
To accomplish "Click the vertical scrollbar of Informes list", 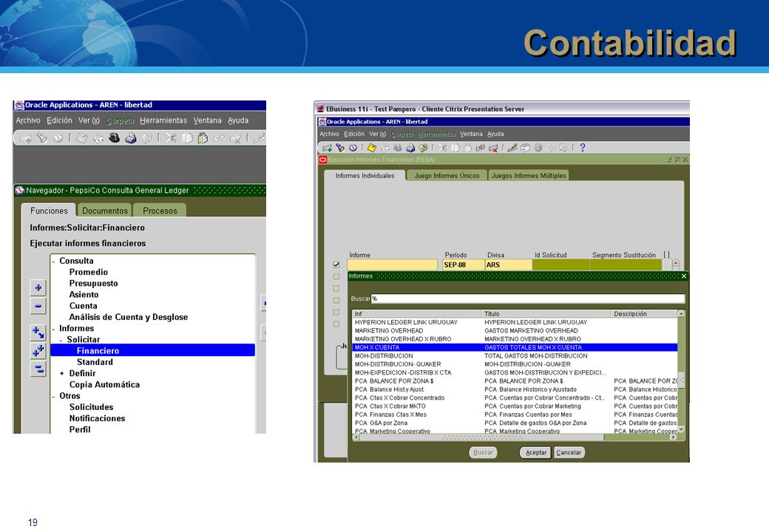I will click(681, 372).
